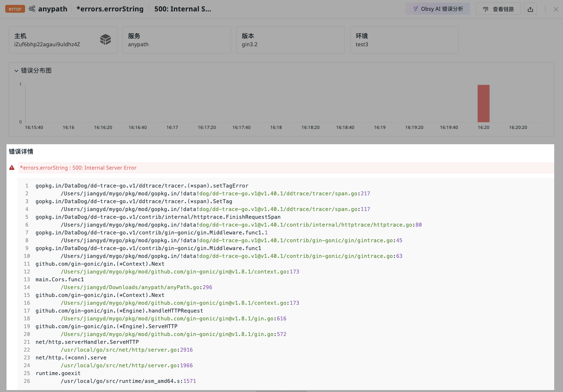The width and height of the screenshot is (563, 392).
Task: Click the 16:15:40 axis label
Action: [x=34, y=127]
